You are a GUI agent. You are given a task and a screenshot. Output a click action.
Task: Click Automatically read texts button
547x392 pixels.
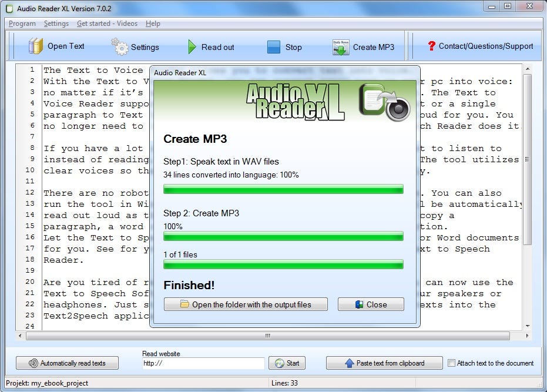[67, 363]
